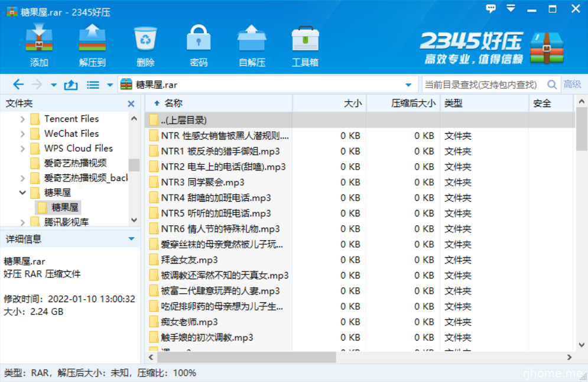Click folder icon of NTR4 row
The height and width of the screenshot is (382, 588).
(154, 198)
